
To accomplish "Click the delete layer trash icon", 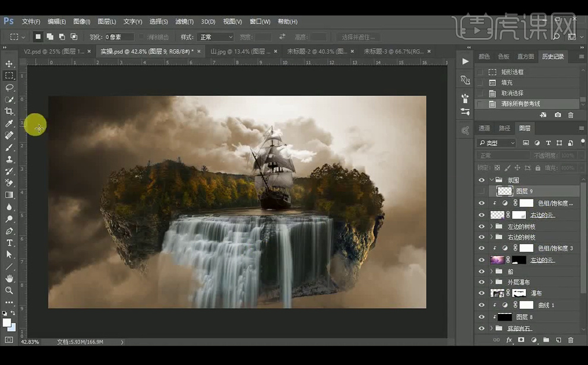I will click(x=571, y=340).
